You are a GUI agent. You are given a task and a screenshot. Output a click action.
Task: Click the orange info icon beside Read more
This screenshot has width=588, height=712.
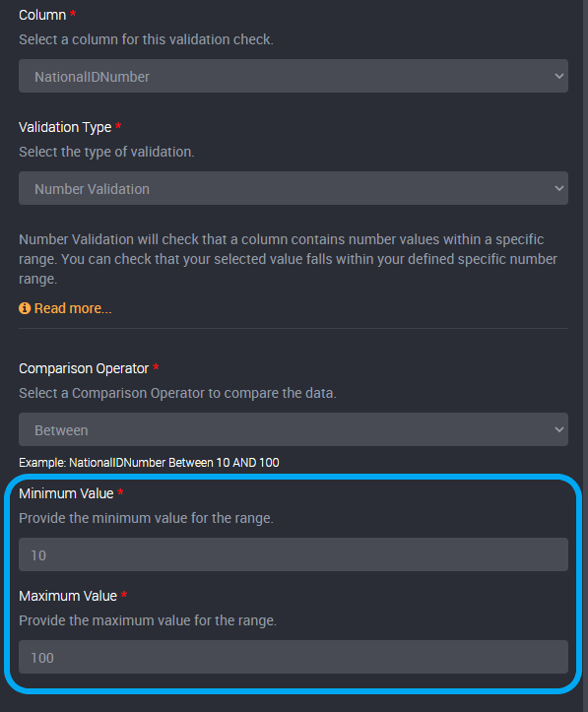(25, 308)
